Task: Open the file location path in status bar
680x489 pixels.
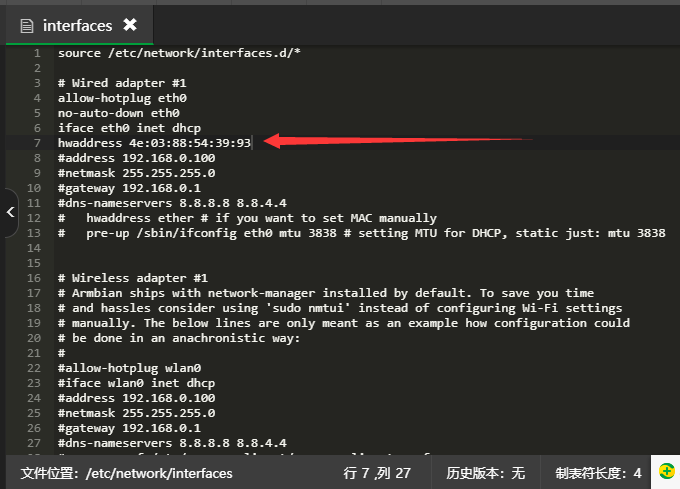Action: [x=127, y=473]
